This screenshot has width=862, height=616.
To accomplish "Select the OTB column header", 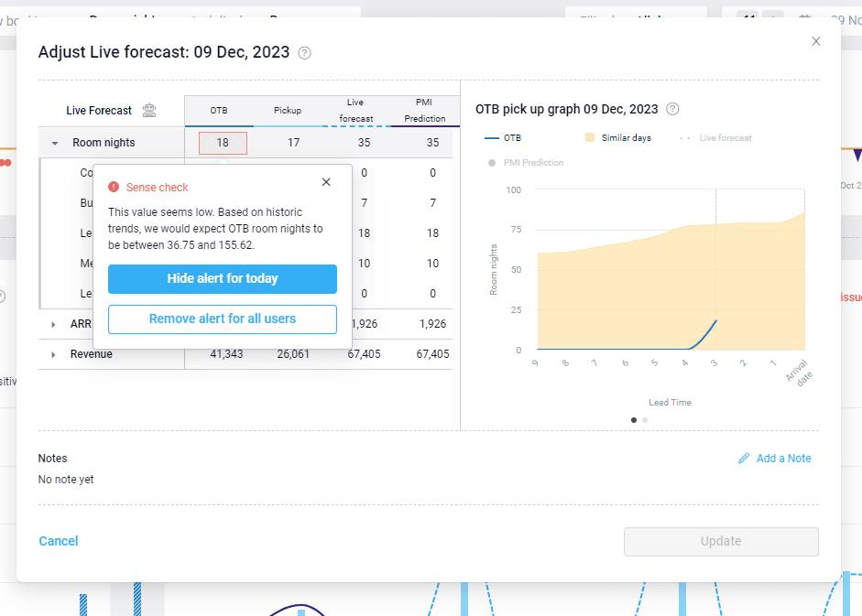I will tap(219, 111).
